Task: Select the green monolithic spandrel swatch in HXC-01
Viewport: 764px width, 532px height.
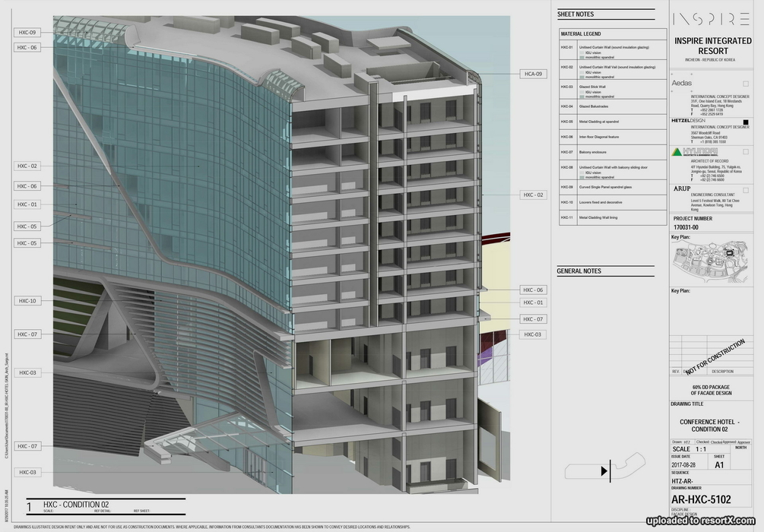Action: pyautogui.click(x=582, y=57)
